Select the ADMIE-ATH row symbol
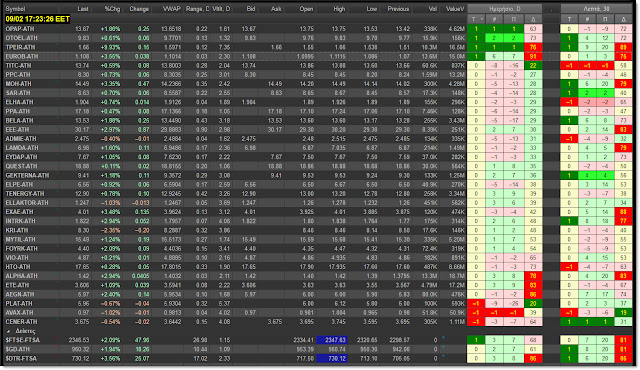The height and width of the screenshot is (370, 640). [x=21, y=139]
